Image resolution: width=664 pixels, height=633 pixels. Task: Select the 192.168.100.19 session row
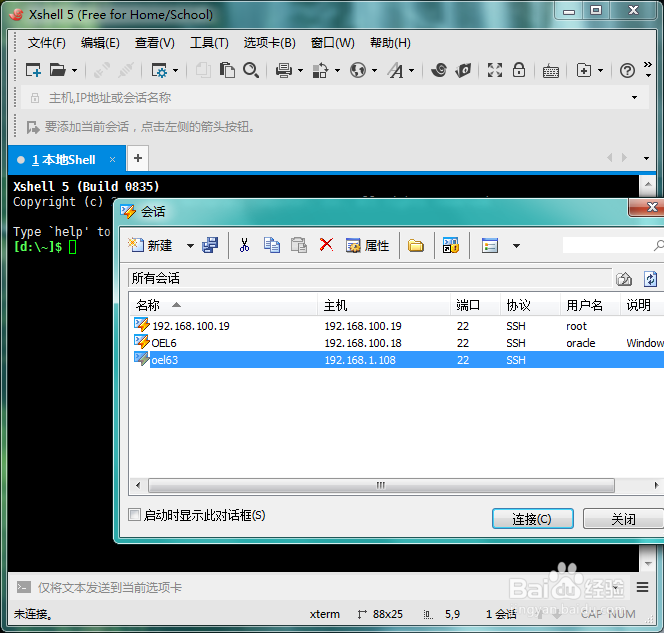[396, 326]
